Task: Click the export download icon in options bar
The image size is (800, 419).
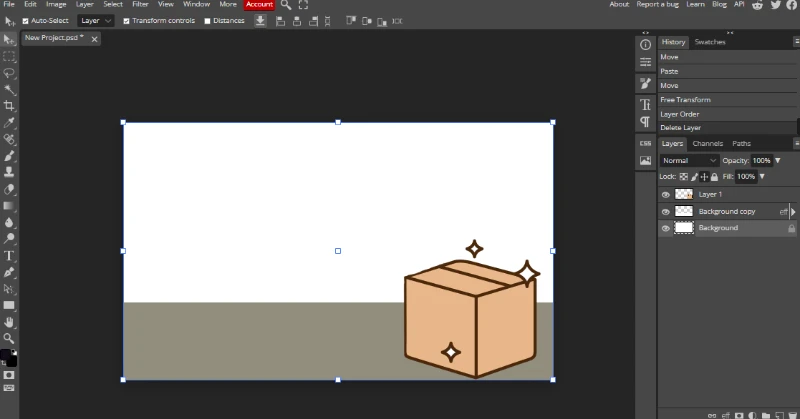Action: [x=260, y=21]
